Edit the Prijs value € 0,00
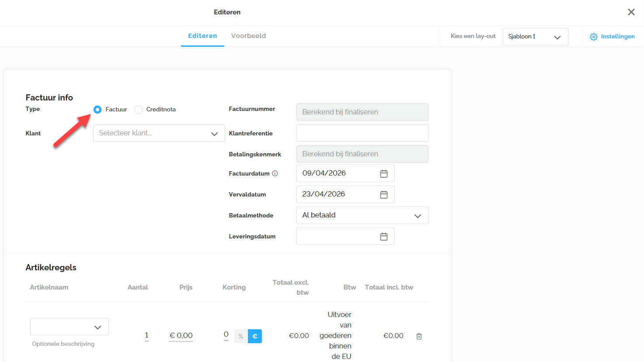644x362 pixels. [x=181, y=335]
